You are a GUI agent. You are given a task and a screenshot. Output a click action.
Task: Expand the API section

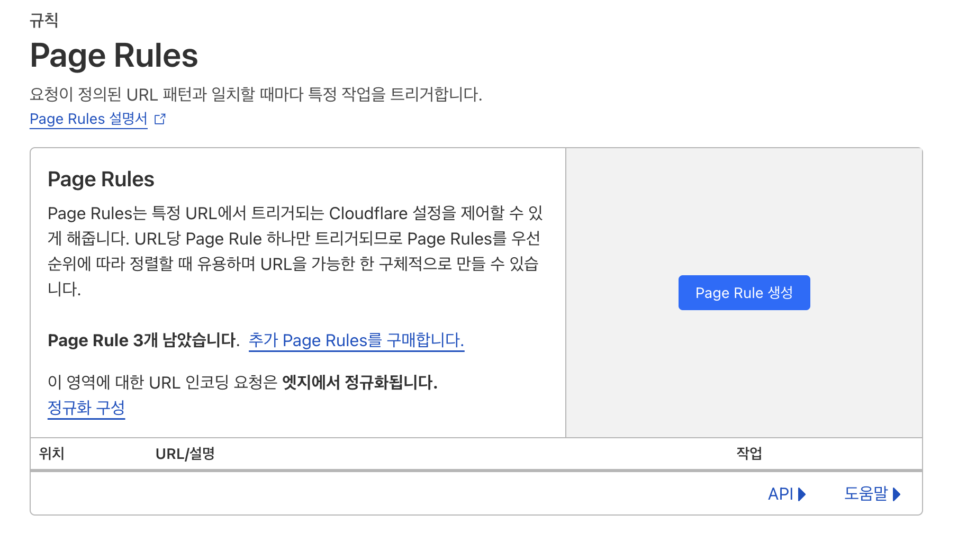[782, 494]
